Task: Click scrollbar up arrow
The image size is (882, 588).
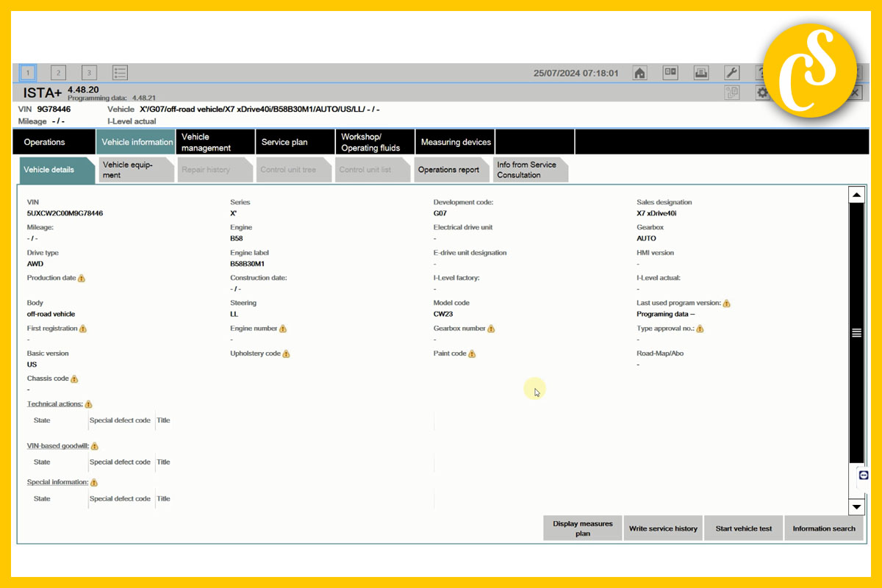Action: tap(856, 196)
